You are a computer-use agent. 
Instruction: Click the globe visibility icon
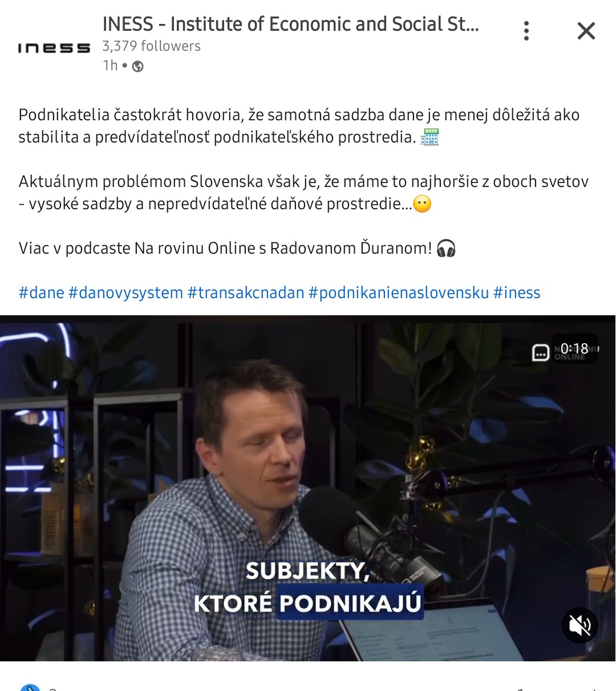(137, 66)
